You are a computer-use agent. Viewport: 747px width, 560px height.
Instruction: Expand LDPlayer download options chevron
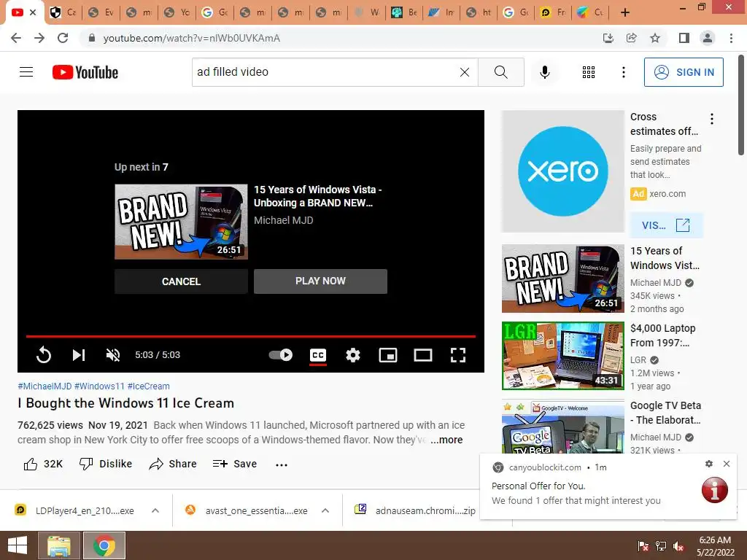pos(155,510)
